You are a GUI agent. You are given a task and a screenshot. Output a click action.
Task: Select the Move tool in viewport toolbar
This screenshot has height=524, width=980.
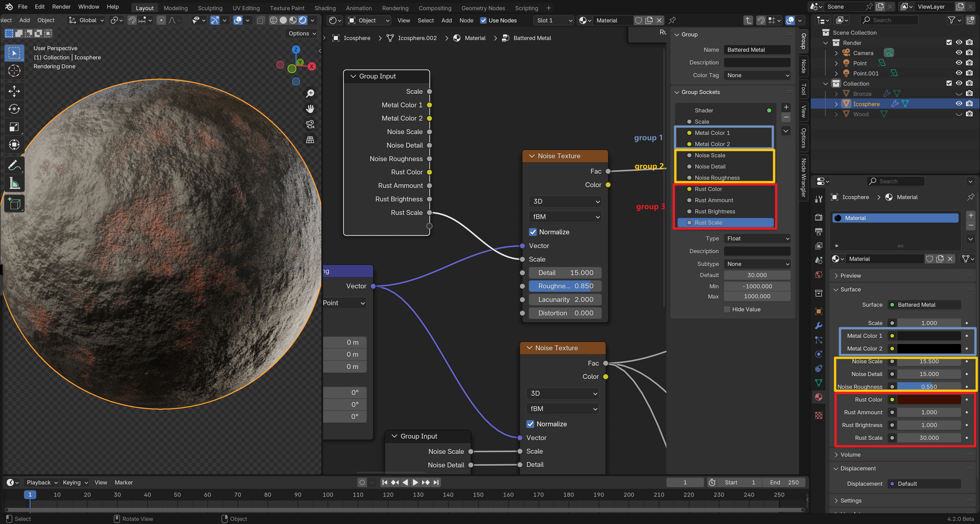click(x=14, y=91)
